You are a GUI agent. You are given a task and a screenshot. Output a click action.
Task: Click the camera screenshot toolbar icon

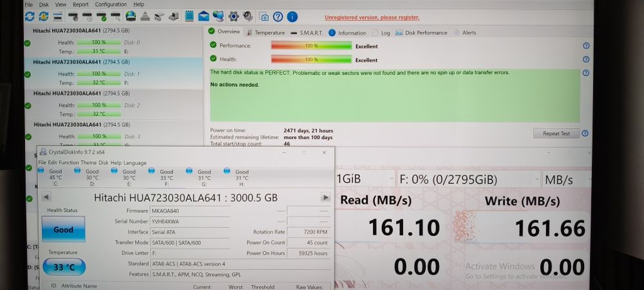click(265, 17)
